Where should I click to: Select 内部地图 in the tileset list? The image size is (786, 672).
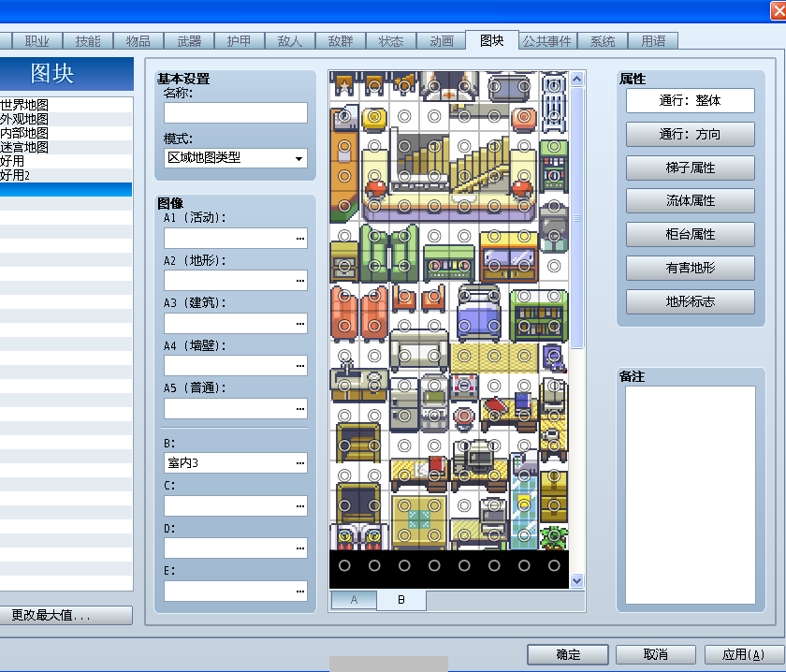[x=24, y=133]
